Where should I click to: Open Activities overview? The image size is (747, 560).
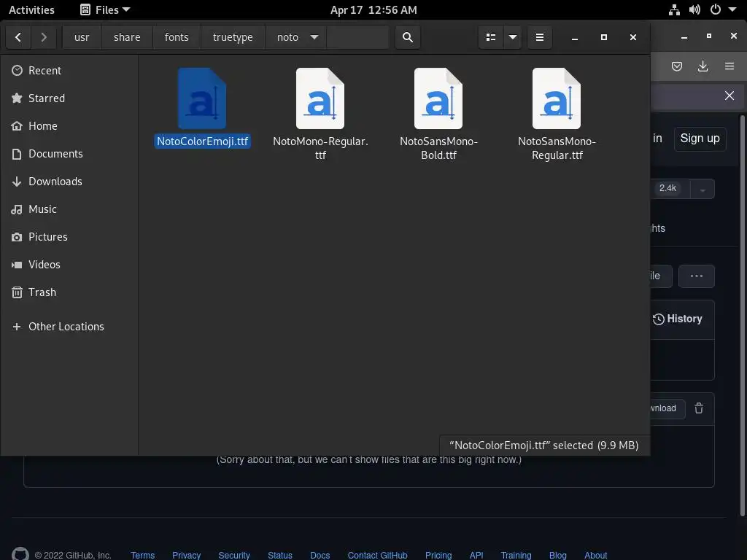pos(31,10)
